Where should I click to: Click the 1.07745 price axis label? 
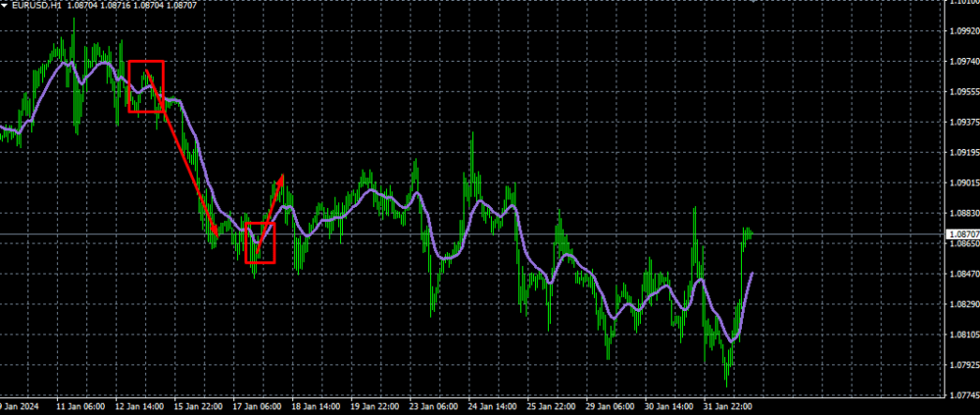(x=963, y=395)
